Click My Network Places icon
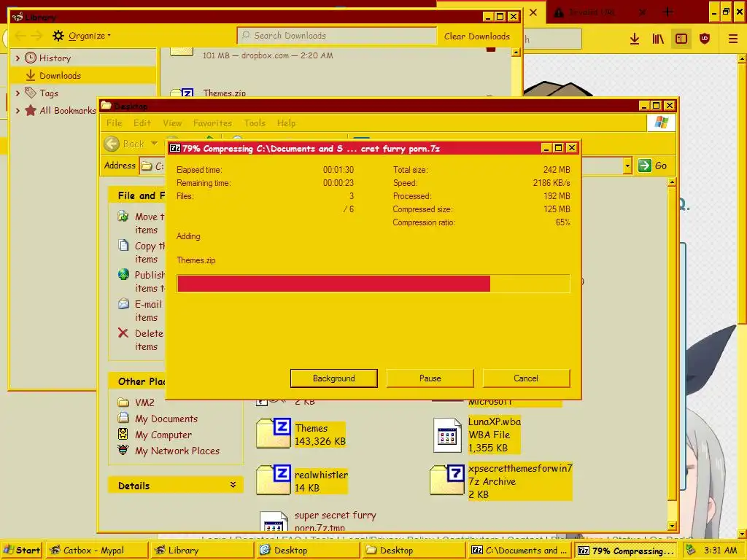This screenshot has height=560, width=747. click(x=123, y=450)
